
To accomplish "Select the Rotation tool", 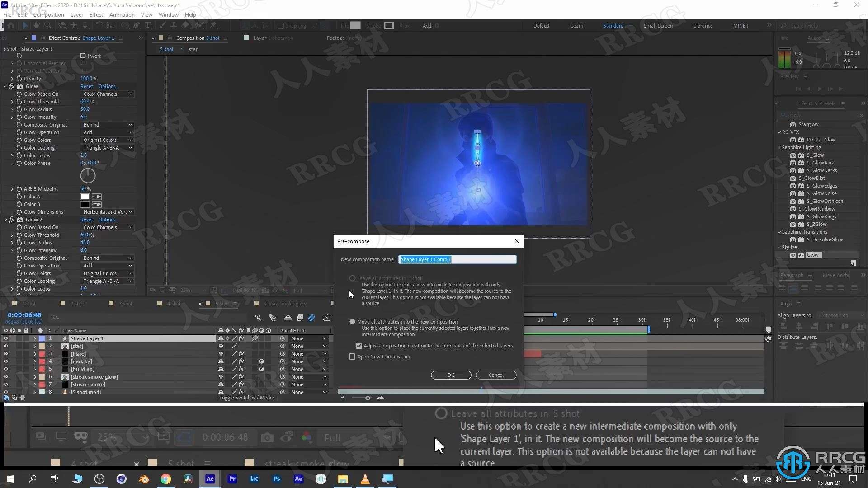I will pyautogui.click(x=99, y=26).
